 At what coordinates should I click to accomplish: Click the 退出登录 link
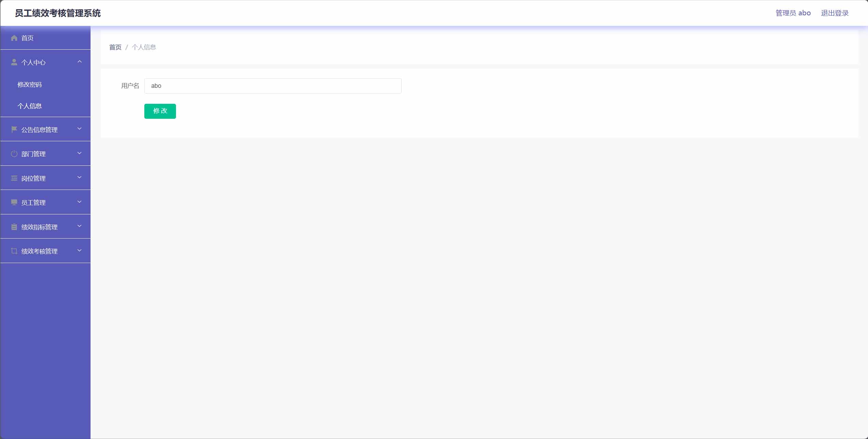pyautogui.click(x=835, y=13)
